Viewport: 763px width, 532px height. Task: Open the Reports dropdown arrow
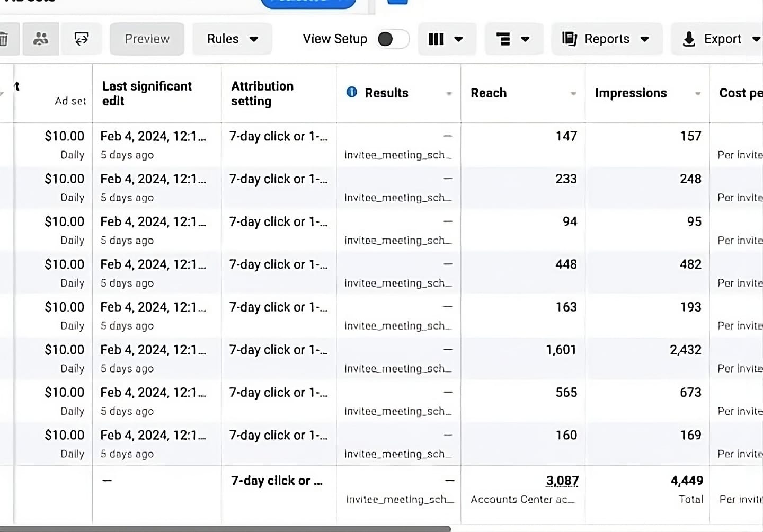pos(645,39)
